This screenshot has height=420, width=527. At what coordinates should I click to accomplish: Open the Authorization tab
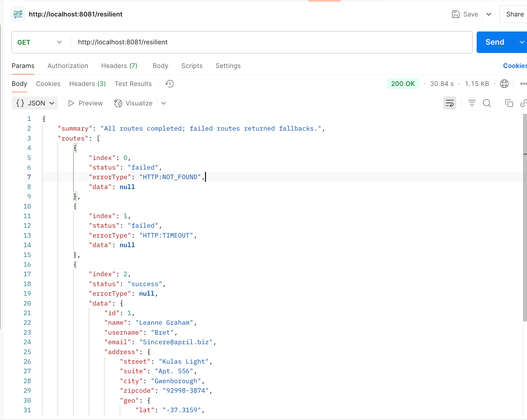[68, 66]
